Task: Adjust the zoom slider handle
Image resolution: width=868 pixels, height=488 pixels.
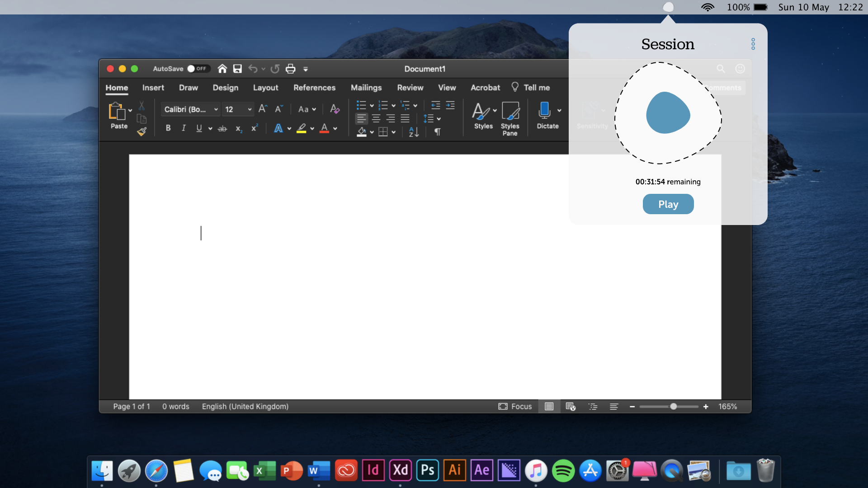Action: [x=674, y=407]
